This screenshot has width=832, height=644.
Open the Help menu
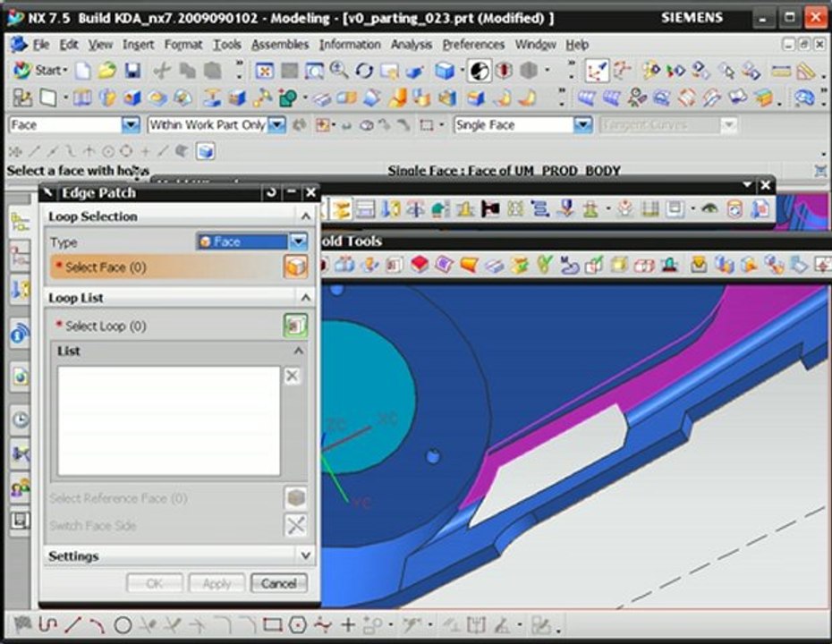click(577, 45)
